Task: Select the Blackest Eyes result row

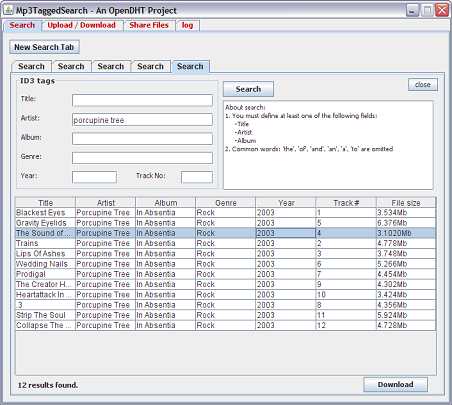Action: tap(225, 213)
